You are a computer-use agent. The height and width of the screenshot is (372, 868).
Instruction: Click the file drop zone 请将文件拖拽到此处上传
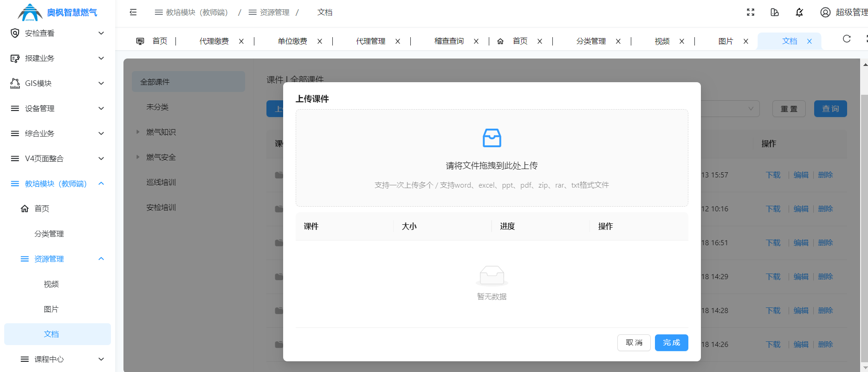tap(492, 158)
